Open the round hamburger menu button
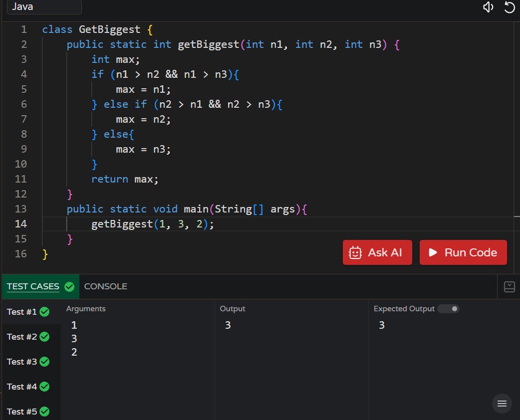Viewport: 520px width, 420px height. tap(502, 404)
